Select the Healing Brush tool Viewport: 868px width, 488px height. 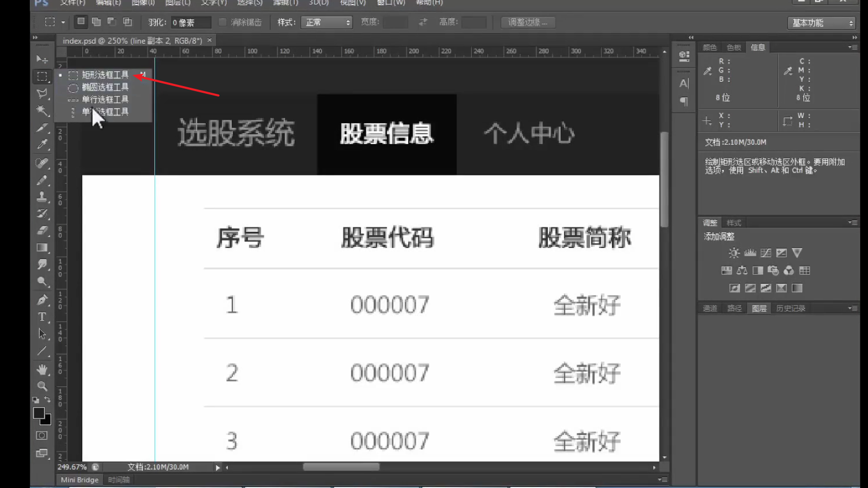(x=42, y=163)
